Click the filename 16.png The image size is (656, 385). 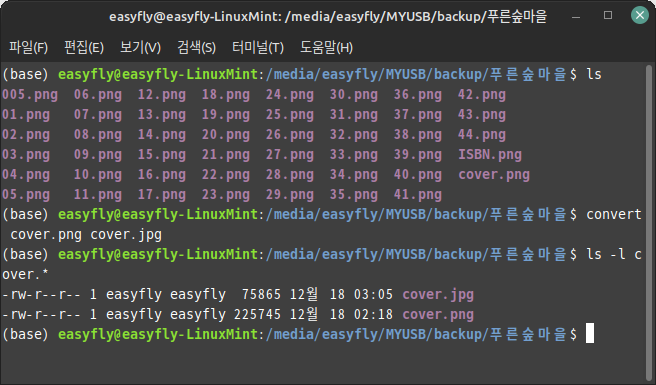(162, 175)
